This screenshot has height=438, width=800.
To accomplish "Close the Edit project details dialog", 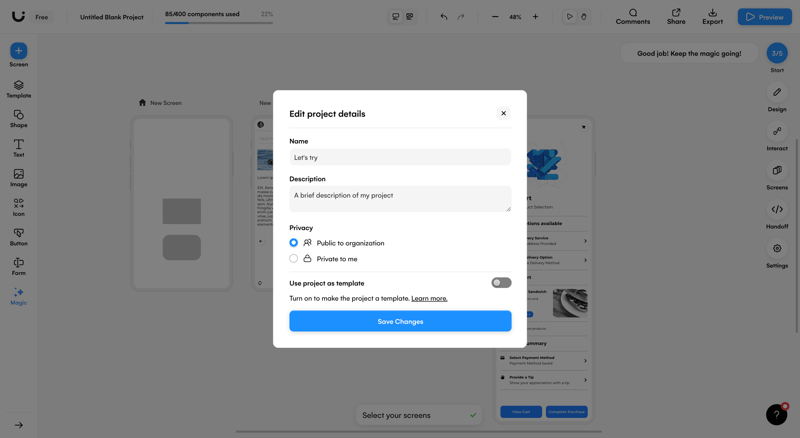I will pos(504,113).
